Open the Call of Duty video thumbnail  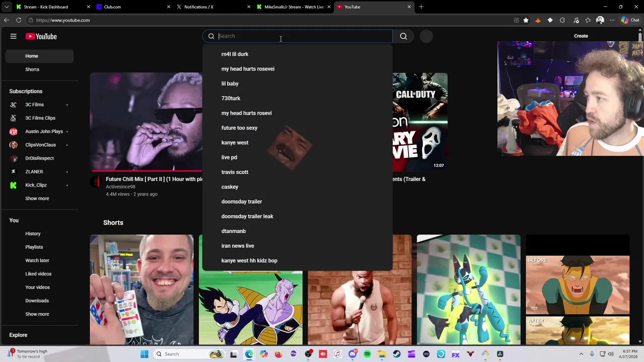coord(420,122)
